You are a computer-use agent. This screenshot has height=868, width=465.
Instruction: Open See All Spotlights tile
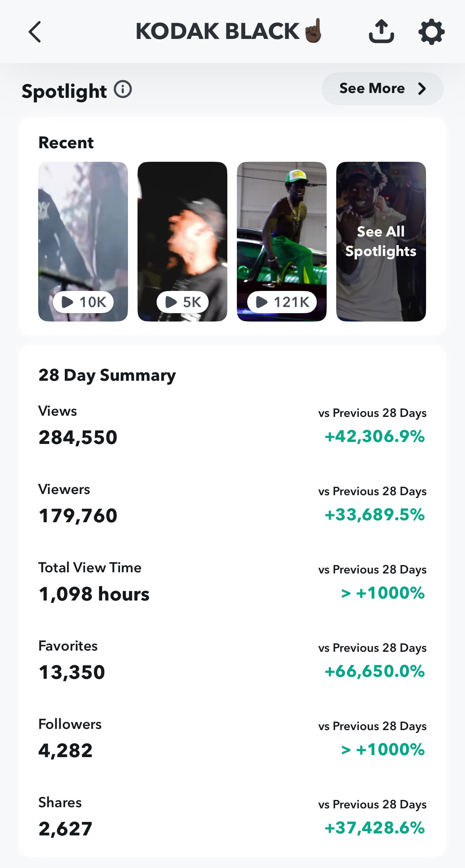(x=381, y=242)
